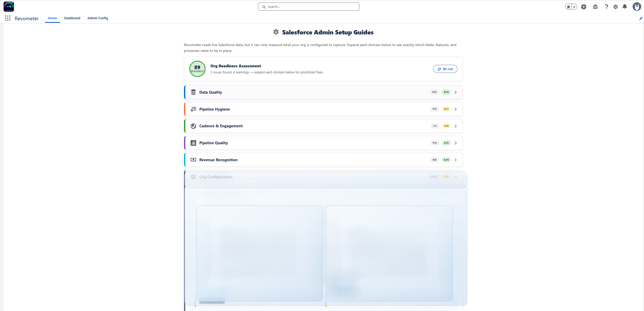This screenshot has height=311, width=644.
Task: Click the search input field
Action: point(308,7)
